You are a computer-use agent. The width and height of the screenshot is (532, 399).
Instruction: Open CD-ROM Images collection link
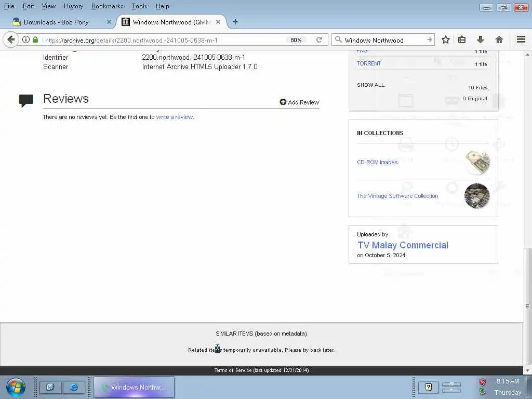[x=377, y=162]
